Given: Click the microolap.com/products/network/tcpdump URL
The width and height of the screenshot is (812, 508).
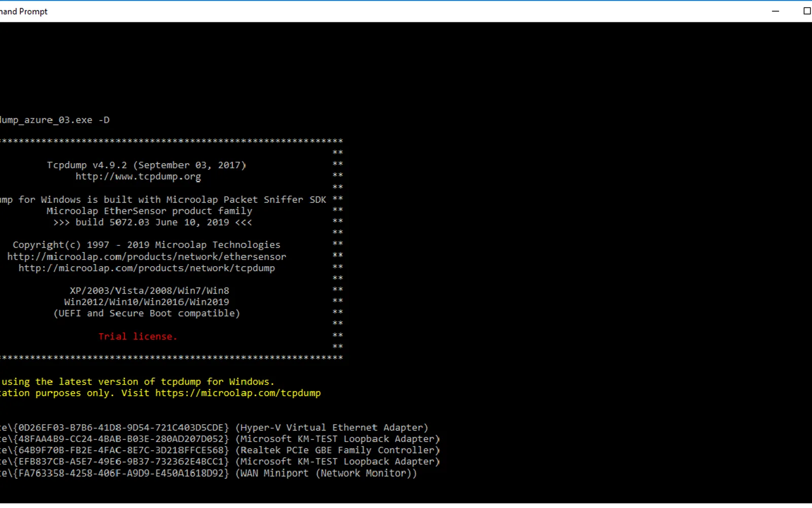Looking at the screenshot, I should pyautogui.click(x=147, y=268).
